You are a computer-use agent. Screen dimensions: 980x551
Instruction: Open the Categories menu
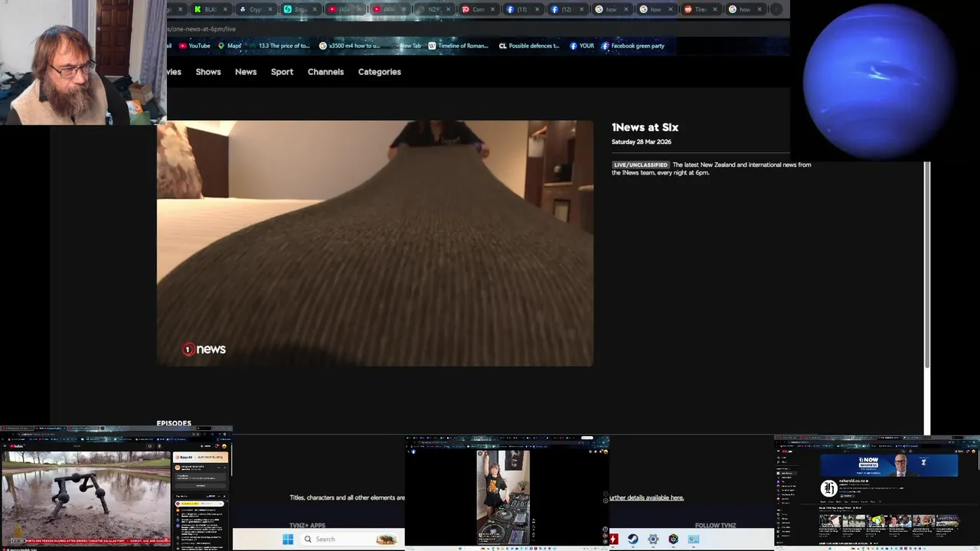coord(380,72)
